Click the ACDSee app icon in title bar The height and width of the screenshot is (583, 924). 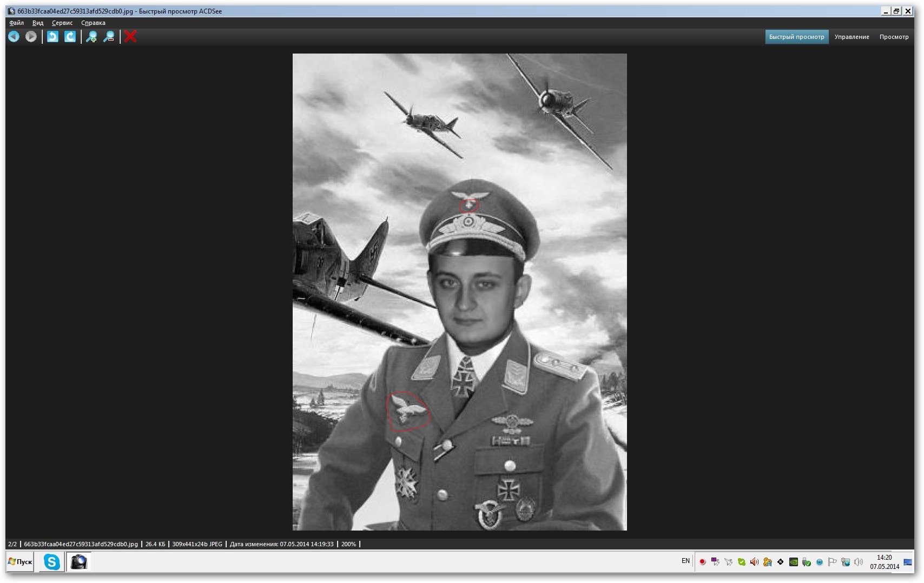coord(11,11)
